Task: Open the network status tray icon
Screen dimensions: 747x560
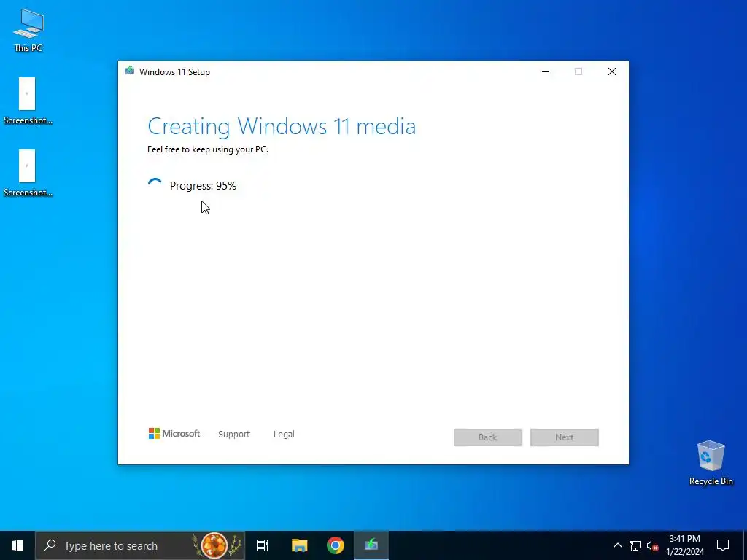Action: coord(635,545)
